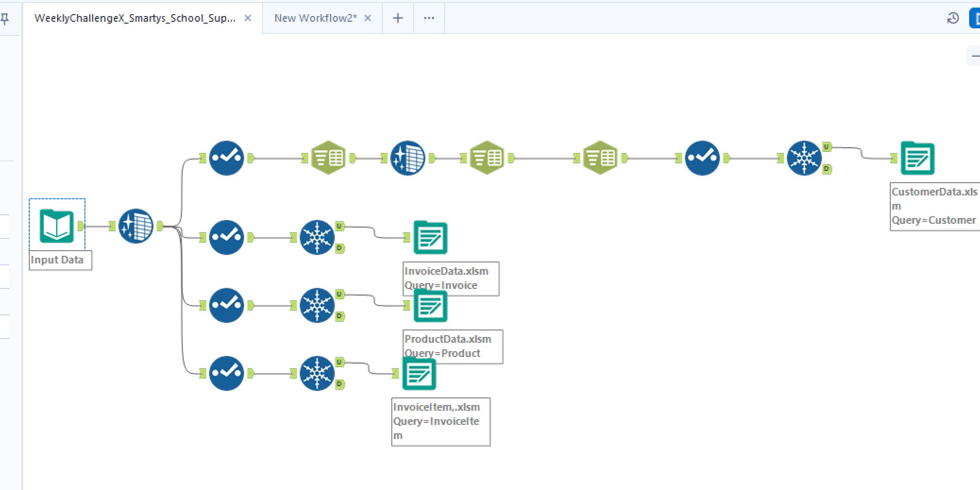Viewport: 980px width, 490px height.
Task: Select the Unique tool feeding InvoiceData output
Action: 317,237
